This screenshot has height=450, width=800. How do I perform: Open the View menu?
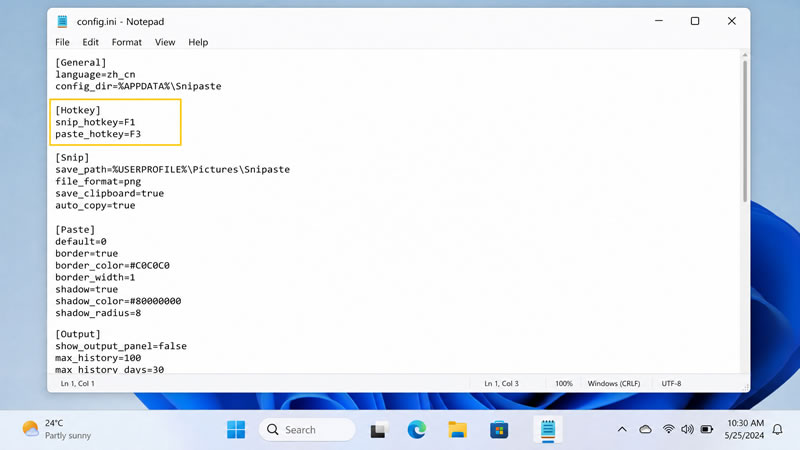tap(165, 42)
